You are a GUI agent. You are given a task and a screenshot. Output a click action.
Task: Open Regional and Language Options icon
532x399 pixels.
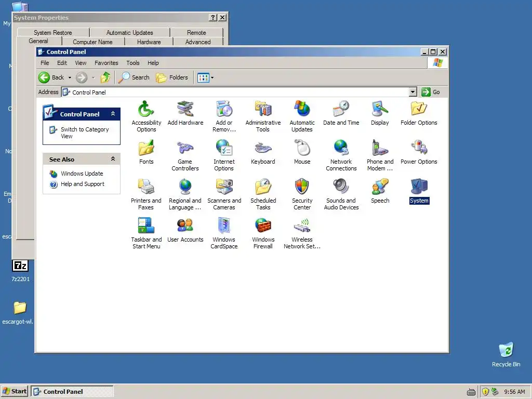click(x=185, y=194)
